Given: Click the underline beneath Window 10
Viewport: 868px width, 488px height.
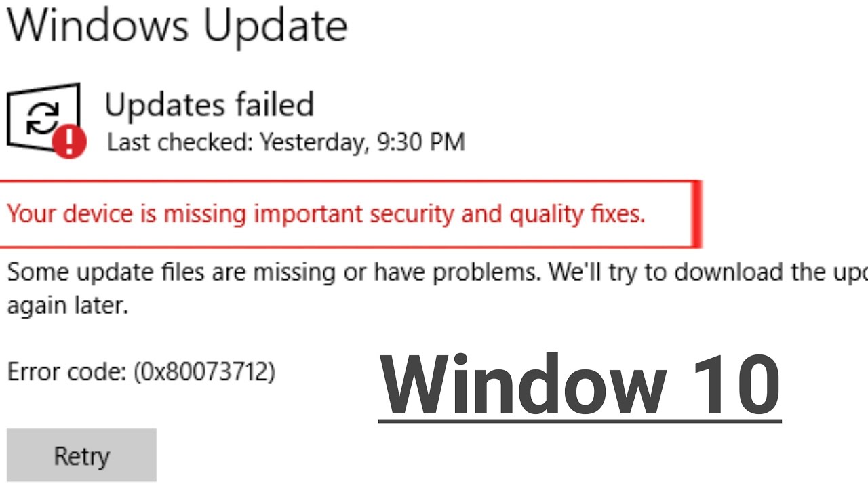Looking at the screenshot, I should click(580, 422).
